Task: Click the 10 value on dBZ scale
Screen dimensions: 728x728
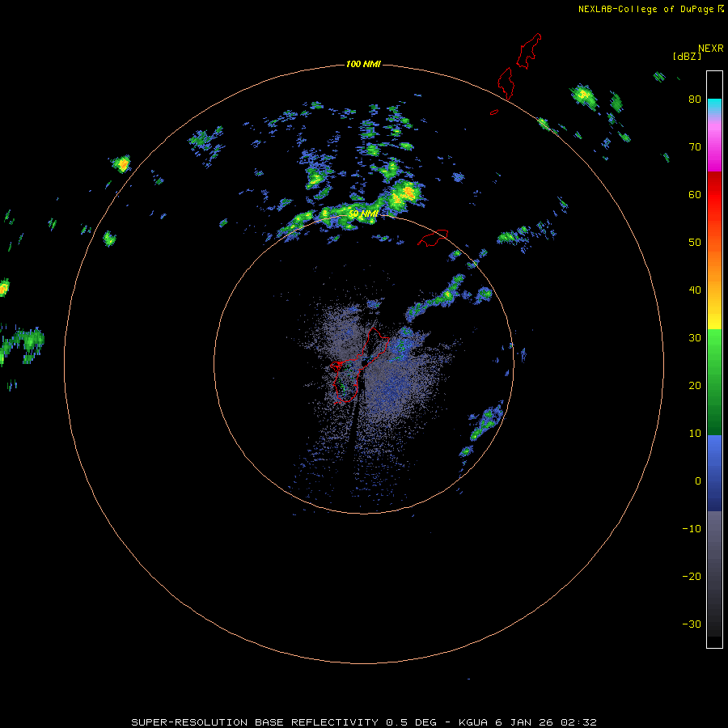Action: click(x=695, y=434)
